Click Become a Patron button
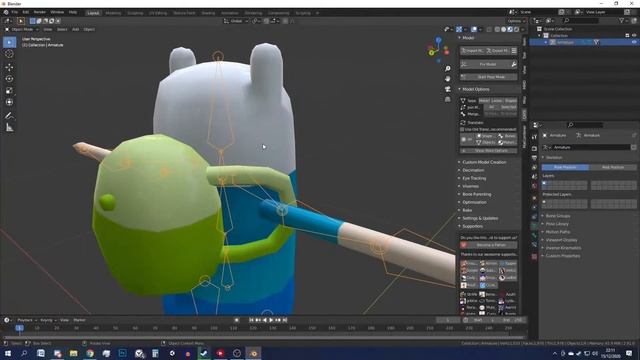Image resolution: width=640 pixels, height=360 pixels. pyautogui.click(x=489, y=245)
